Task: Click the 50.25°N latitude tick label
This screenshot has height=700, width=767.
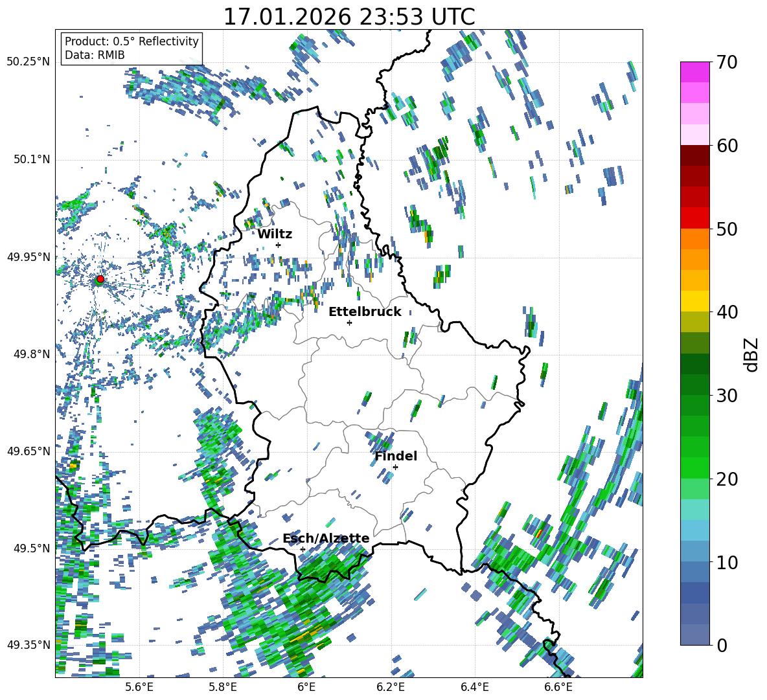Action: click(29, 62)
